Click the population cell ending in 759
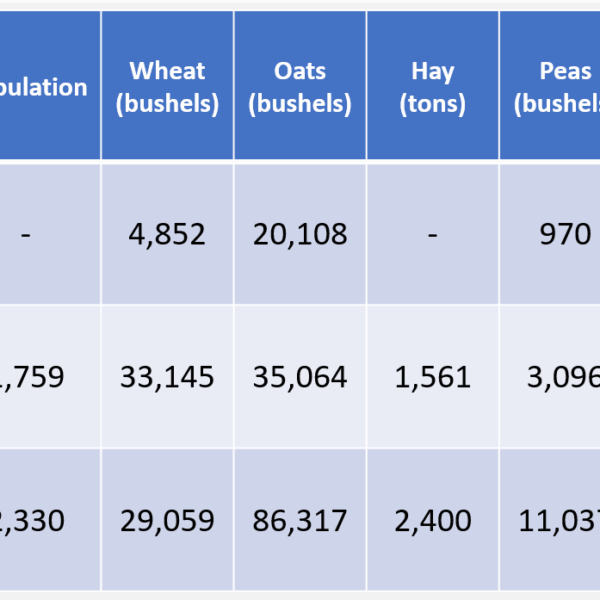This screenshot has width=600, height=600. click(x=40, y=377)
